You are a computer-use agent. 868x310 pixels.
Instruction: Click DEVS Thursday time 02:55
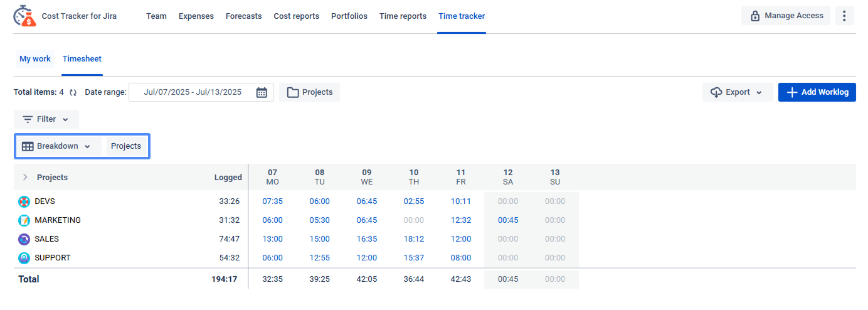(414, 201)
